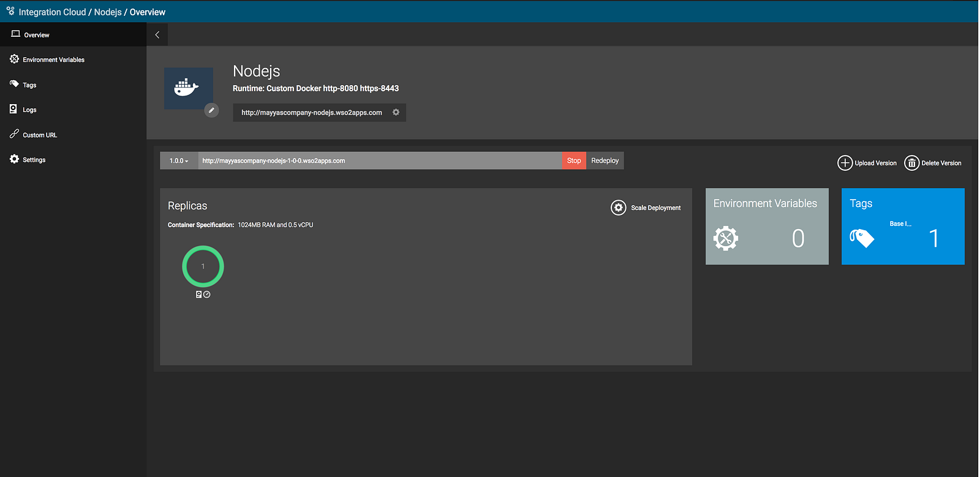Open the blue Tags card
Screen dimensions: 980x477
tap(903, 227)
